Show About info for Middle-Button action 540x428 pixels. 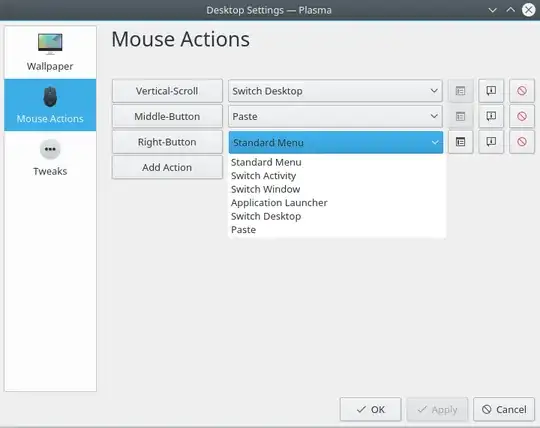(x=491, y=116)
